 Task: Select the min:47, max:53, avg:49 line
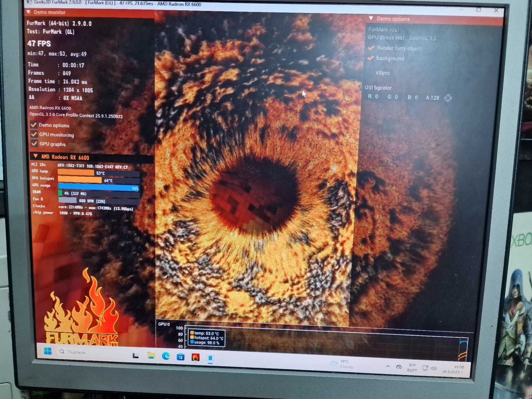point(57,54)
